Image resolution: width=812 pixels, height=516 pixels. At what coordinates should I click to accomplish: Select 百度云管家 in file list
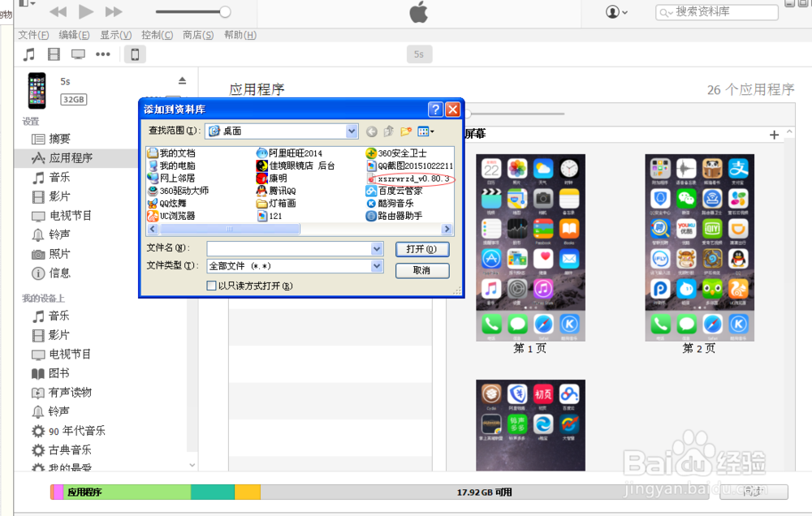395,191
